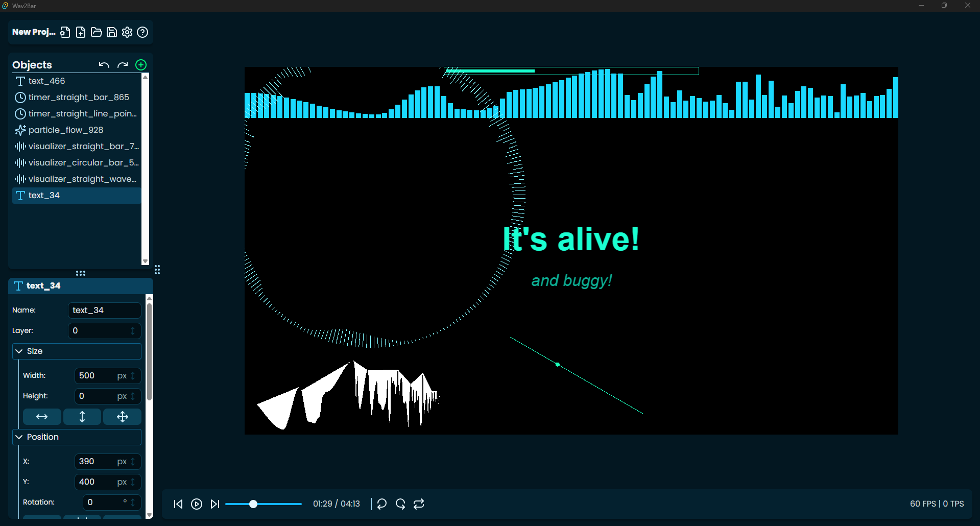The image size is (980, 526).
Task: Open the help question mark icon
Action: tap(142, 32)
